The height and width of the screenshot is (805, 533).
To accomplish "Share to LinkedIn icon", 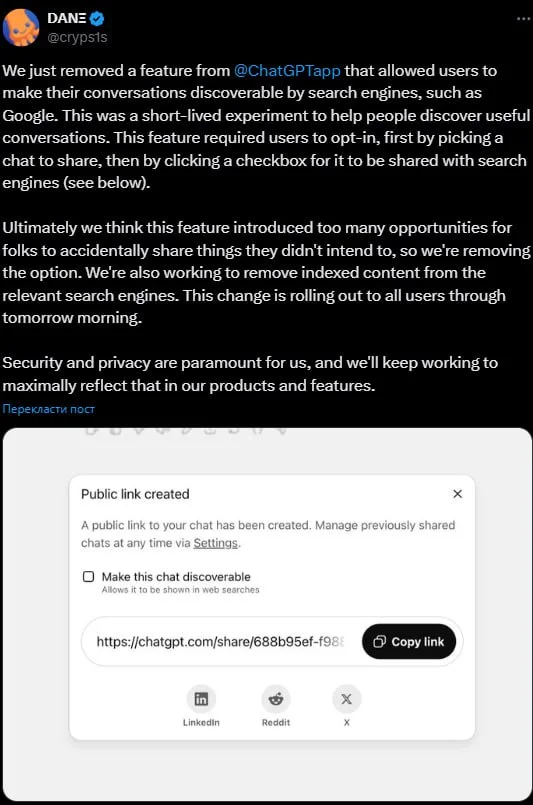I will (201, 699).
